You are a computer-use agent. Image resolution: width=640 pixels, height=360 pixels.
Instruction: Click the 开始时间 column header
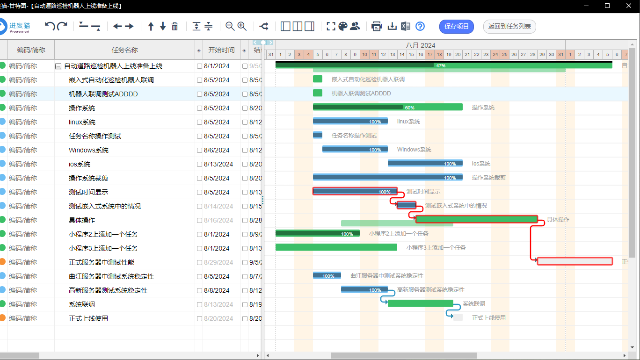pyautogui.click(x=221, y=50)
